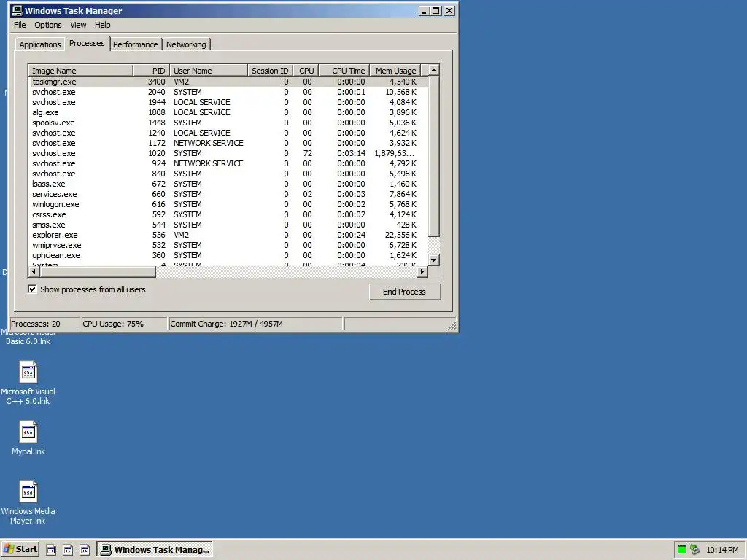The width and height of the screenshot is (747, 560).
Task: Select svchost.exe with PID 924
Action: [x=228, y=163]
